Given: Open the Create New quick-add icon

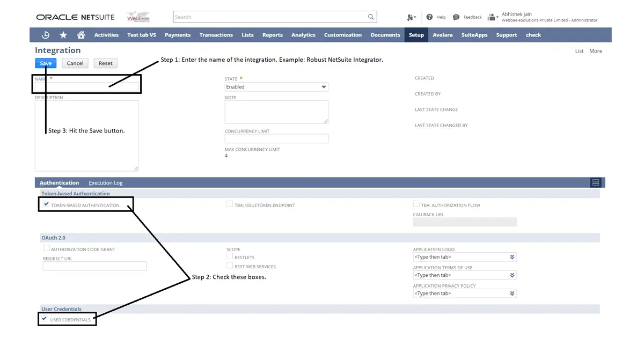Looking at the screenshot, I should 409,17.
